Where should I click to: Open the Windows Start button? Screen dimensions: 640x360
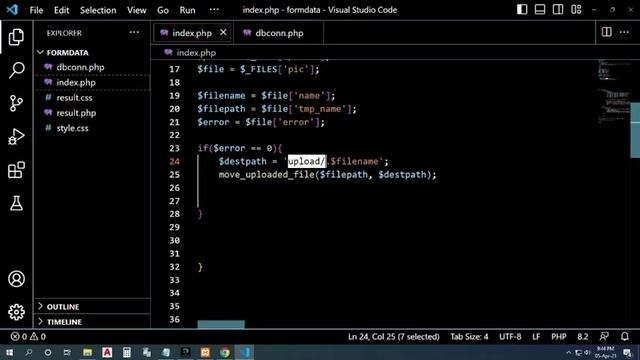pos(9,352)
